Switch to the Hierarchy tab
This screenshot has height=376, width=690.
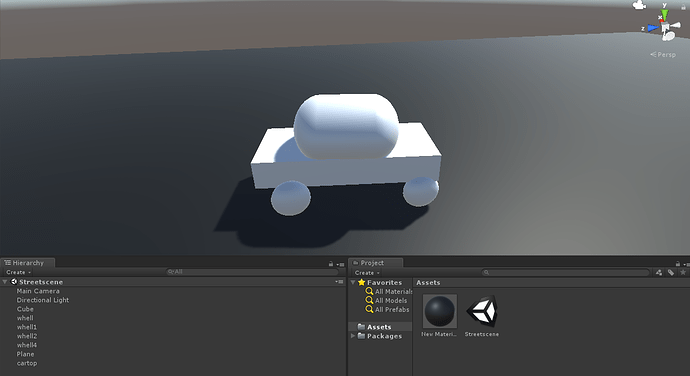[28, 263]
